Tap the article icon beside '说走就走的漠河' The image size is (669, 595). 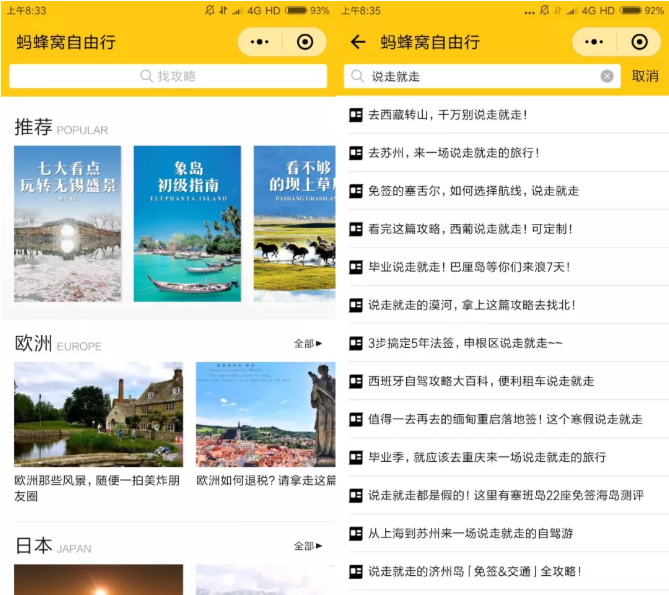click(356, 305)
